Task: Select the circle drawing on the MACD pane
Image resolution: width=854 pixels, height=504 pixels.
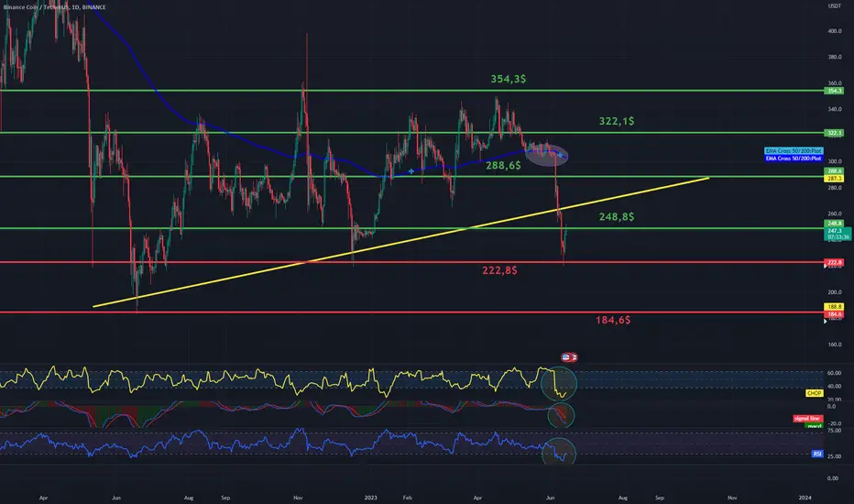Action: (x=561, y=416)
